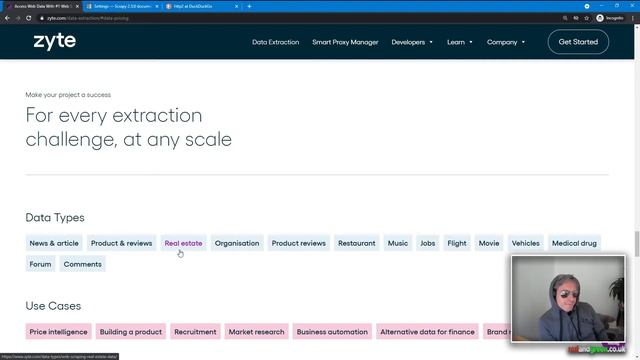Click the webcam video overlay
This screenshot has height=360, width=640.
(x=568, y=299)
